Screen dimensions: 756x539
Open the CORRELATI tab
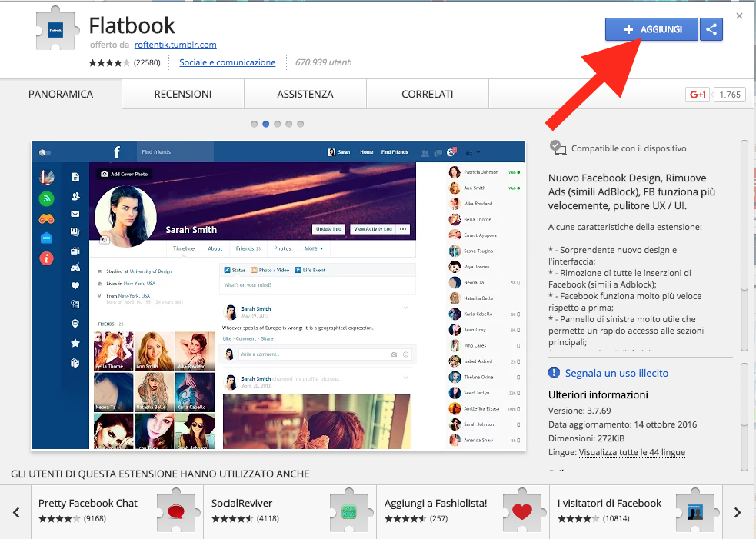pos(428,94)
